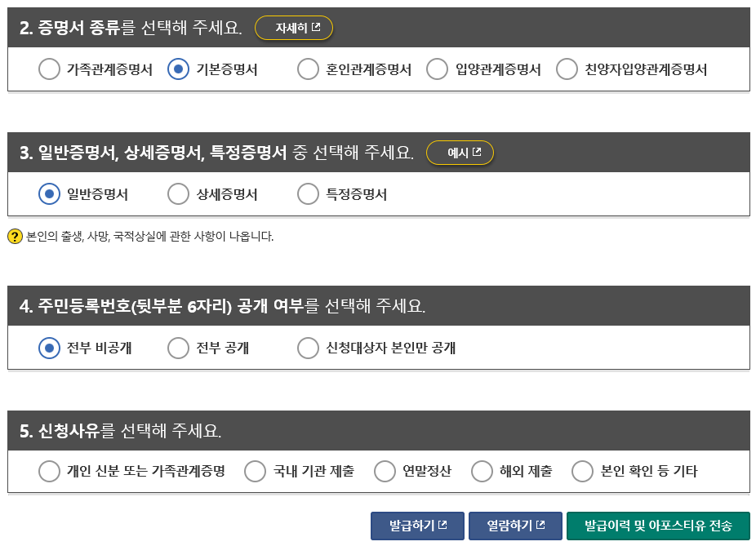
Task: Select 상세증명서 radio button
Action: click(179, 193)
